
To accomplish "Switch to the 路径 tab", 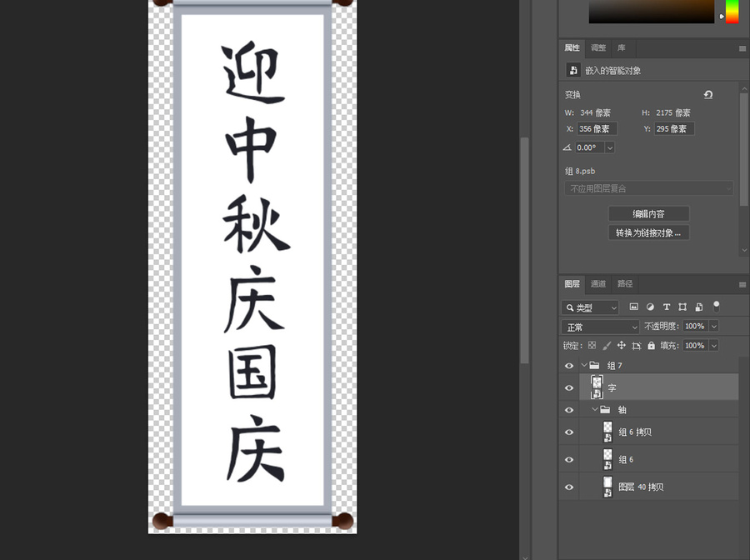I will 625,284.
